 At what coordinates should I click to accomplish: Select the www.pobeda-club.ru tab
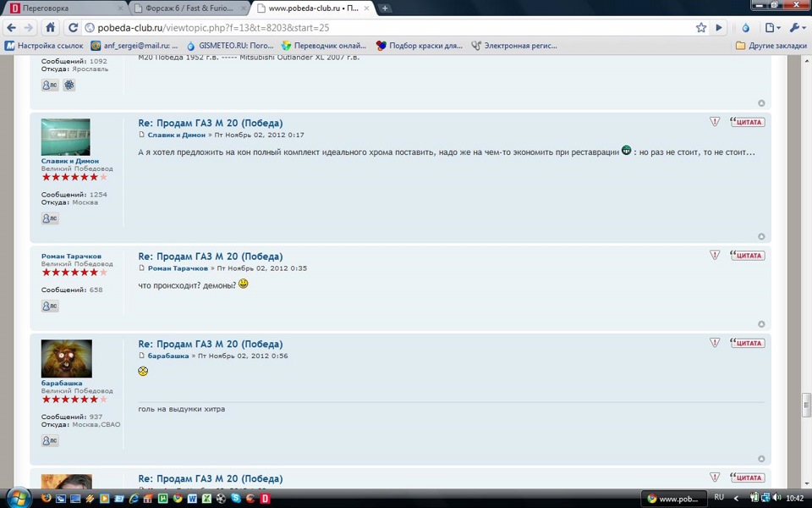313,8
